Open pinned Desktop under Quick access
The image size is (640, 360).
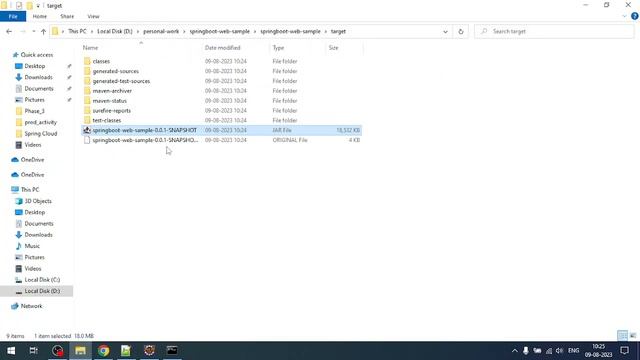[x=35, y=66]
